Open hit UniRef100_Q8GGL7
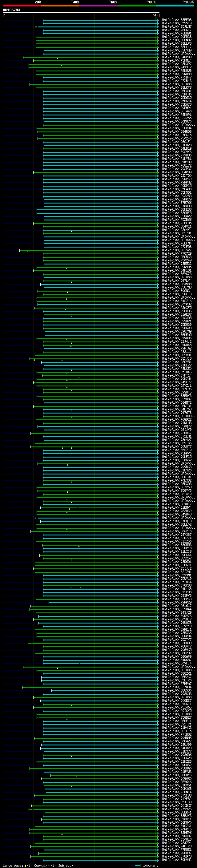This screenshot has width=197, height=868. [x=176, y=30]
